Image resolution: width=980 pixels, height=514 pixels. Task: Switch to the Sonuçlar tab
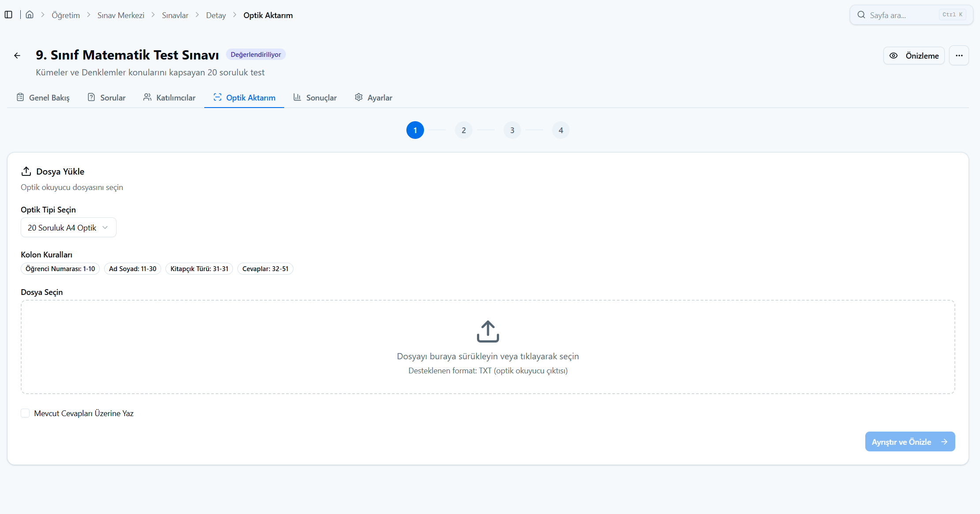point(315,97)
